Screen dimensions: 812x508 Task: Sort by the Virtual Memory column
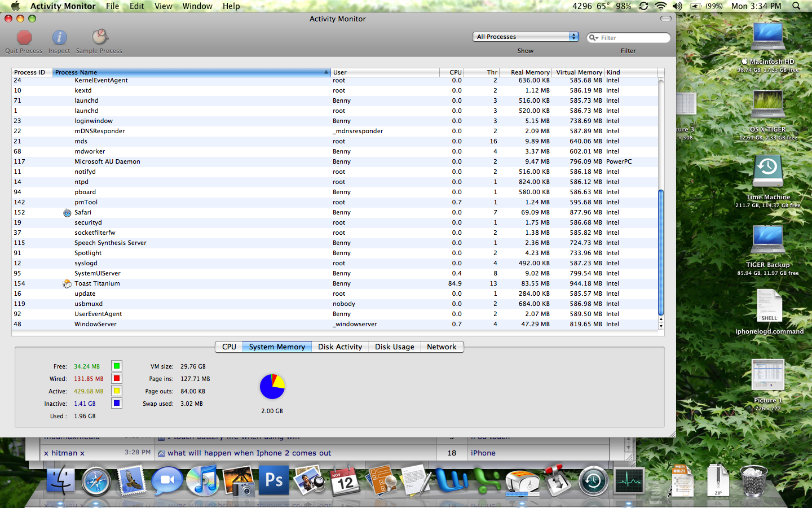(x=578, y=72)
